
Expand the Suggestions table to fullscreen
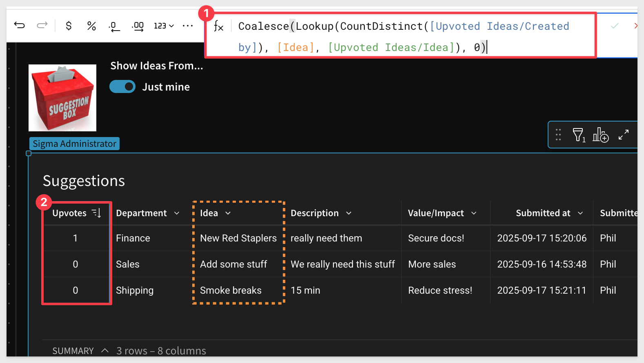[623, 135]
